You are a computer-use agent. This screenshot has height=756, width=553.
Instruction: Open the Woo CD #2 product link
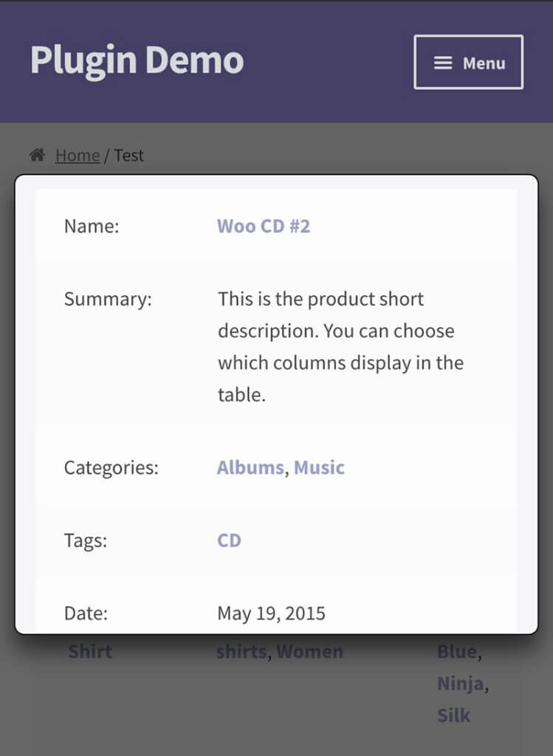pyautogui.click(x=264, y=226)
